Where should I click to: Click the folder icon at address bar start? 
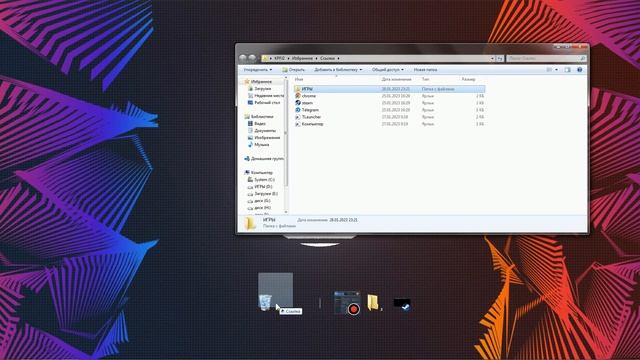click(x=265, y=58)
